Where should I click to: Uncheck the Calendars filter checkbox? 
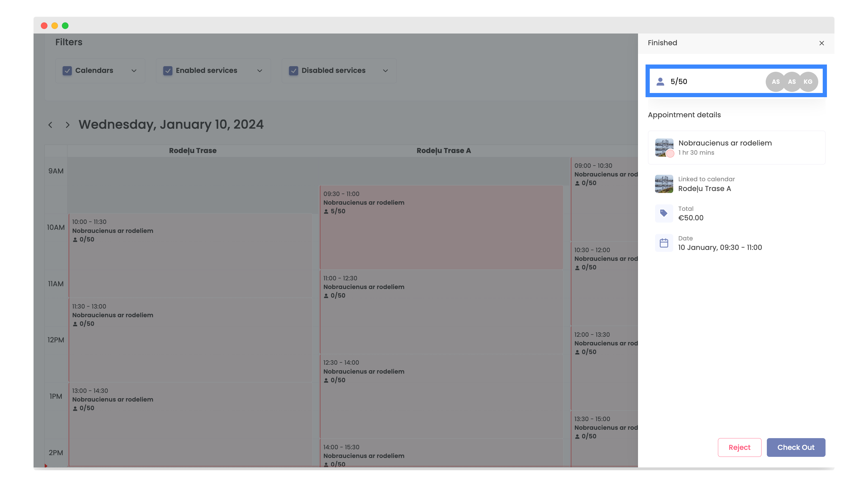[67, 71]
